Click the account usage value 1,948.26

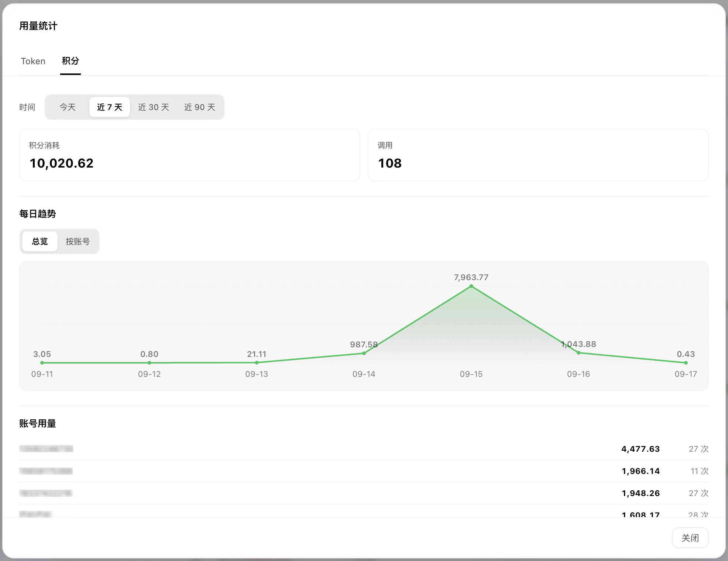click(641, 493)
